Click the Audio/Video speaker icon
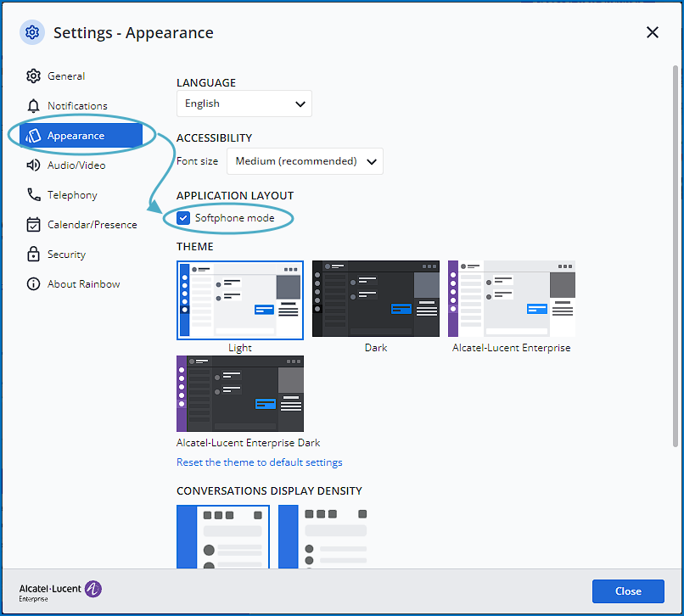Screen dimensions: 684x616 tap(33, 165)
